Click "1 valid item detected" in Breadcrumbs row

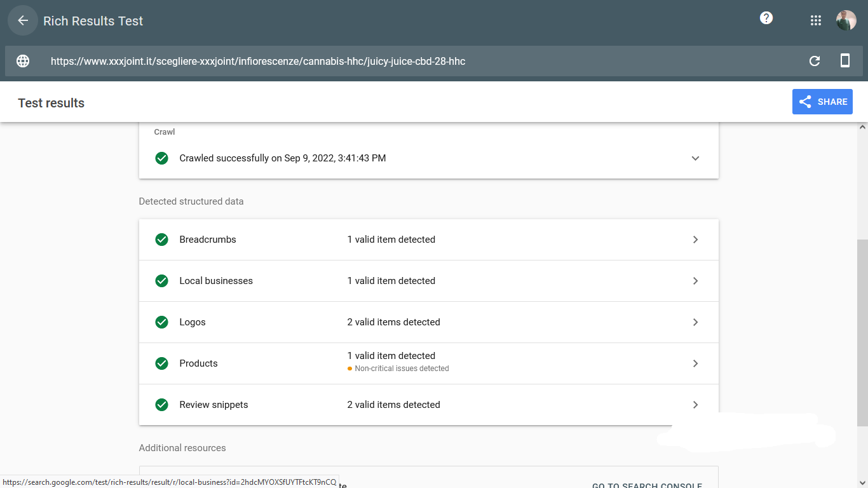pos(391,240)
